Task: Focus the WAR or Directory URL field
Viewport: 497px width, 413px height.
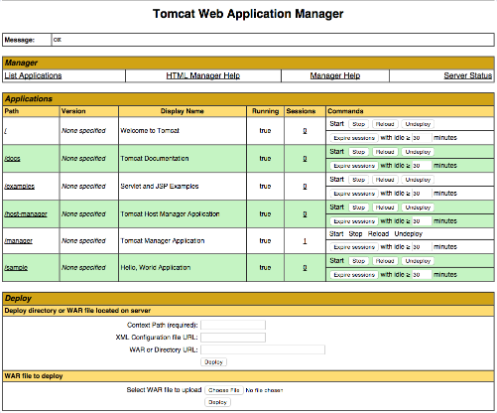Action: click(x=263, y=350)
